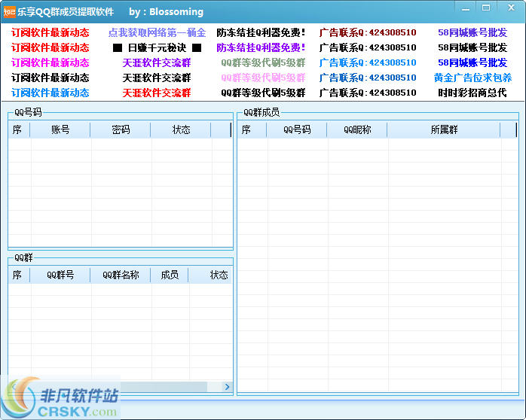Open the black 订阅软件最新动态 ad link
The width and height of the screenshot is (526, 420).
[x=50, y=78]
